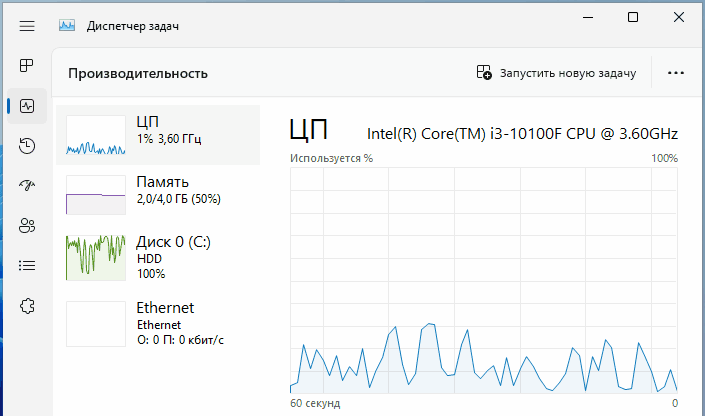This screenshot has height=416, width=705.
Task: Click the 'Используется %' graph label
Action: (x=331, y=158)
